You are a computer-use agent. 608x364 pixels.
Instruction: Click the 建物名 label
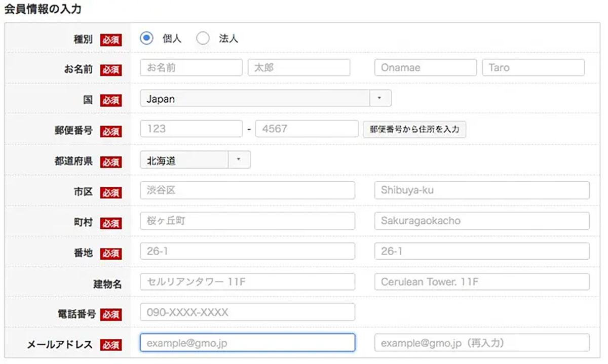point(107,284)
